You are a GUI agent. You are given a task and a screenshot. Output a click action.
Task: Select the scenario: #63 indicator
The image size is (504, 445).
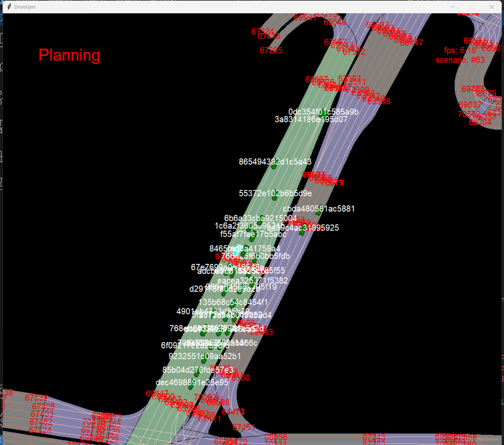(x=460, y=60)
